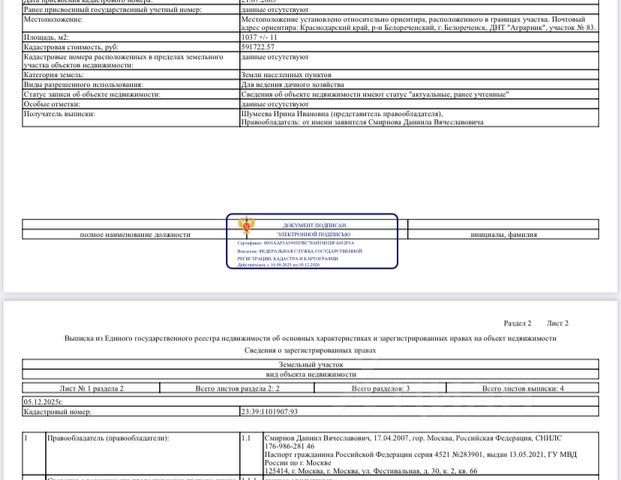Click the 'полное наименование должности' cell

click(135, 234)
